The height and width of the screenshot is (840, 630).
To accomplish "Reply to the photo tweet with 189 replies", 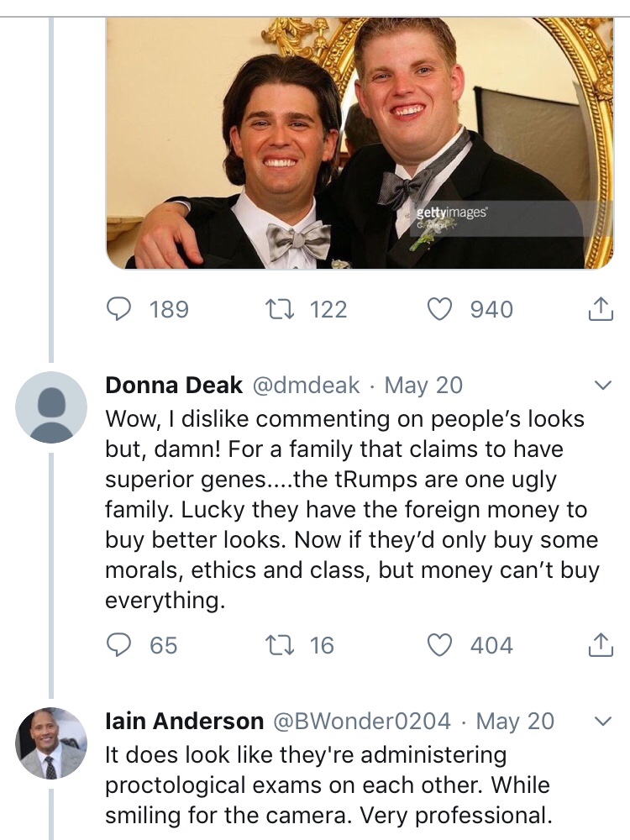I will tap(118, 310).
